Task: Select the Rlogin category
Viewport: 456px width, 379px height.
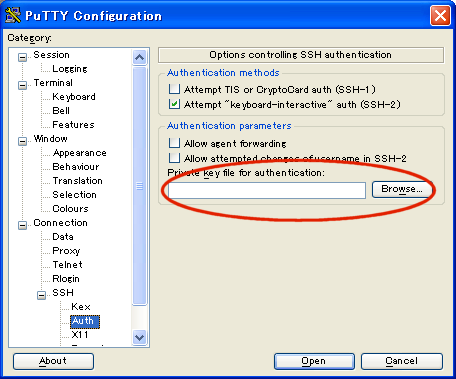Action: (66, 279)
